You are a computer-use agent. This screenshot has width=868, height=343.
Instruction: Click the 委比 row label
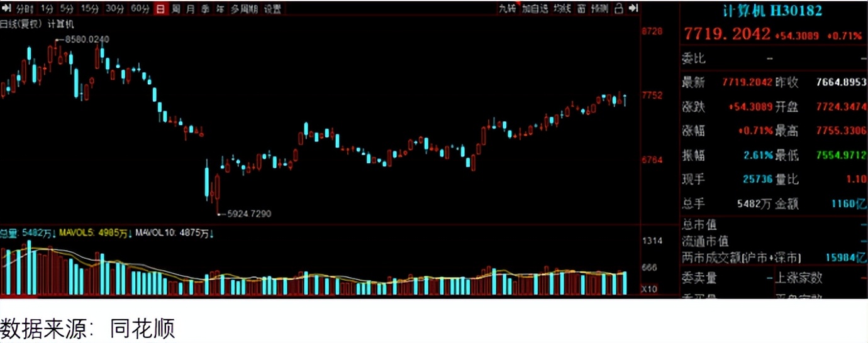pyautogui.click(x=694, y=58)
